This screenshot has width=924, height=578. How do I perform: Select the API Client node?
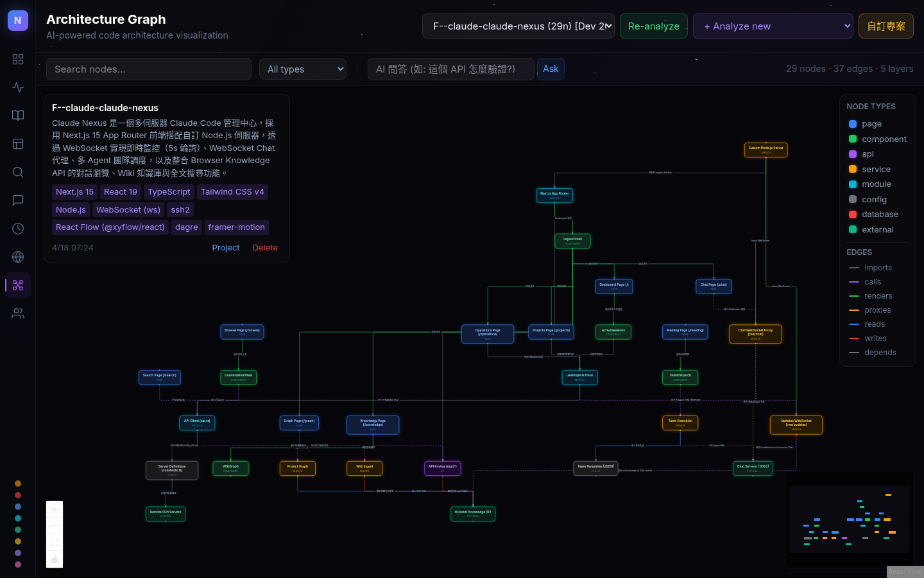pyautogui.click(x=197, y=423)
